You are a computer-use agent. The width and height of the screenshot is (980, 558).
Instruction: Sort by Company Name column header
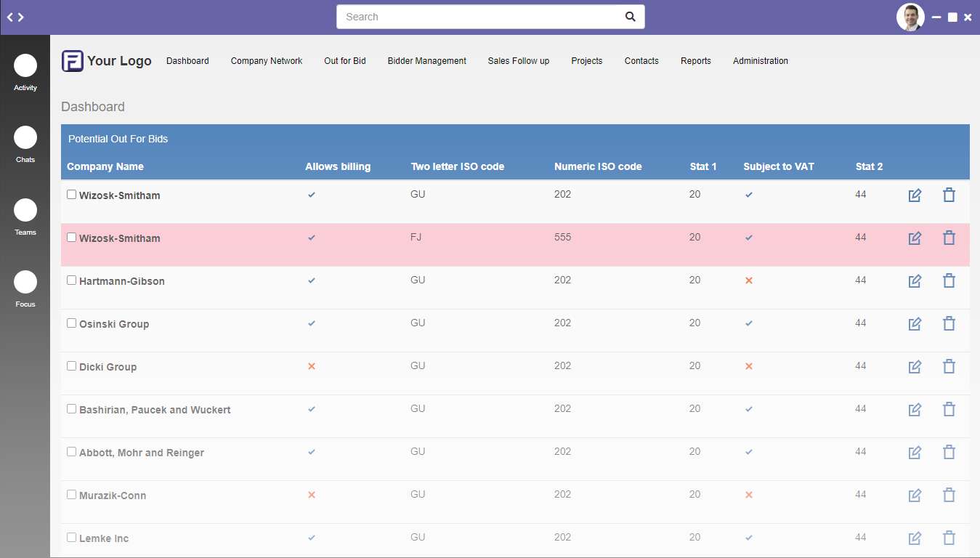coord(105,166)
